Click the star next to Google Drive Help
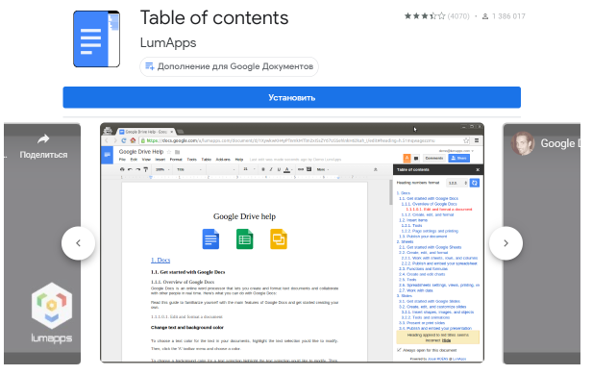Image resolution: width=592 pixels, height=375 pixels. tap(169, 152)
